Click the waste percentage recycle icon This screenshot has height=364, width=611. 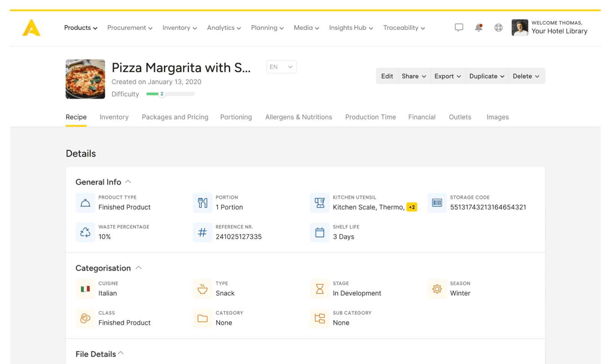[85, 232]
